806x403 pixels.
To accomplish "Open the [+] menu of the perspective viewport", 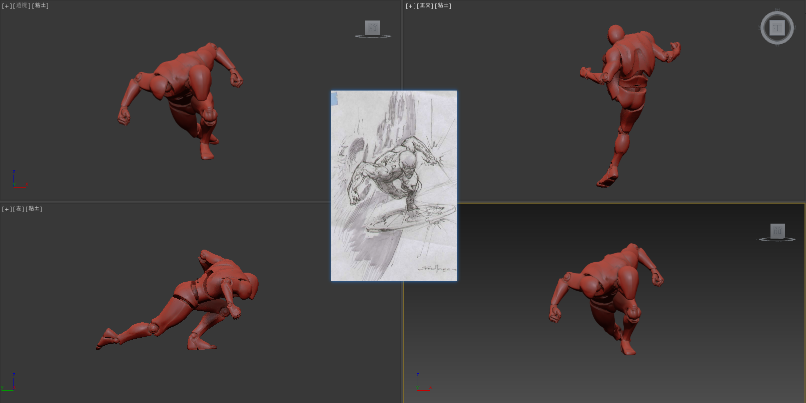I will 6,6.
